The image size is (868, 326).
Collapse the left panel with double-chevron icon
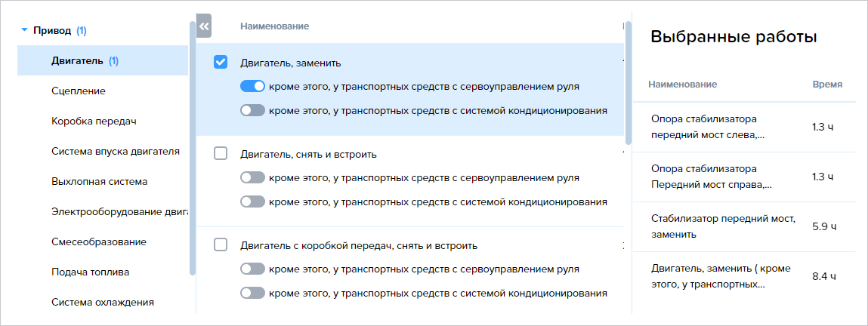tap(204, 26)
